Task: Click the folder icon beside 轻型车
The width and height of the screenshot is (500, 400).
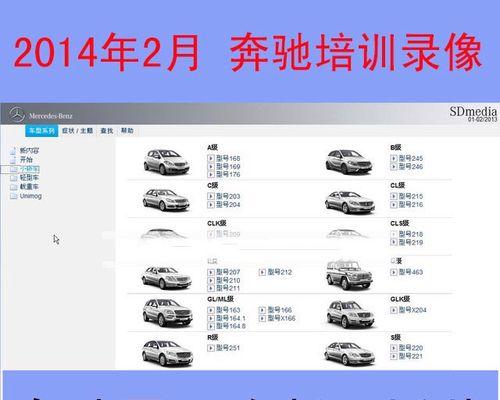Action: pyautogui.click(x=14, y=178)
